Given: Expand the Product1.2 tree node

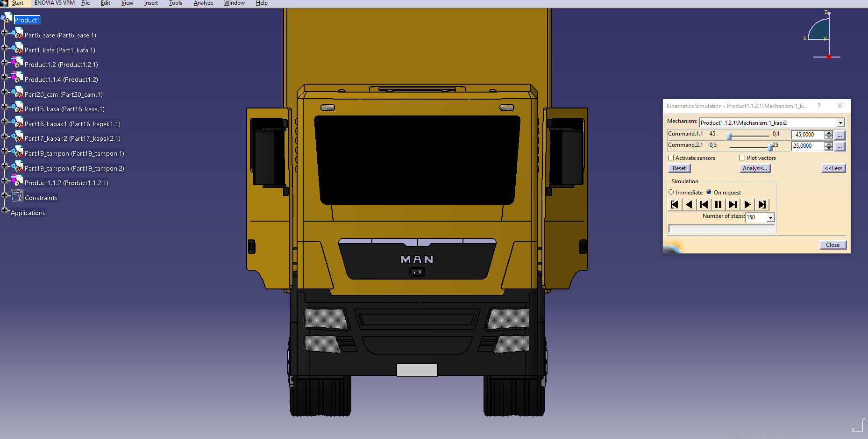Looking at the screenshot, I should point(5,62).
